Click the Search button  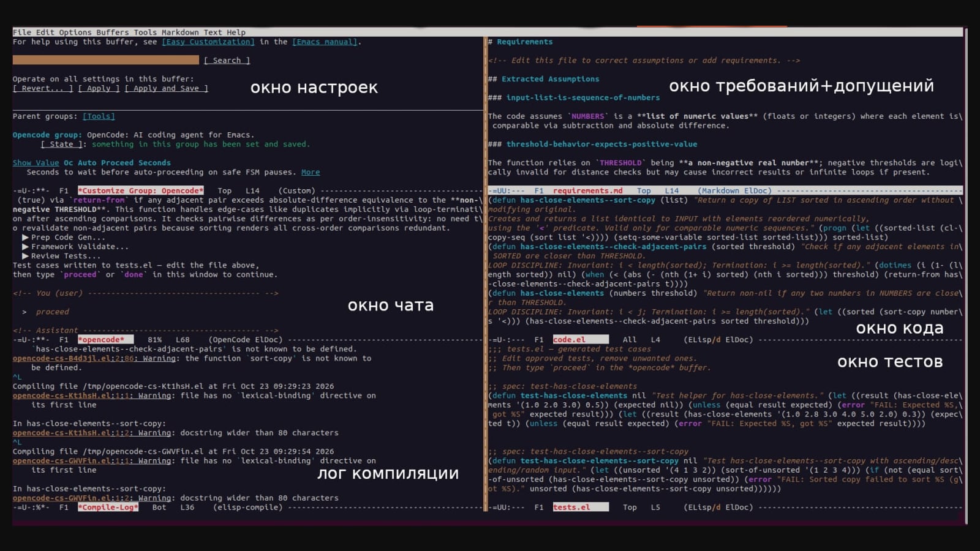tap(227, 61)
